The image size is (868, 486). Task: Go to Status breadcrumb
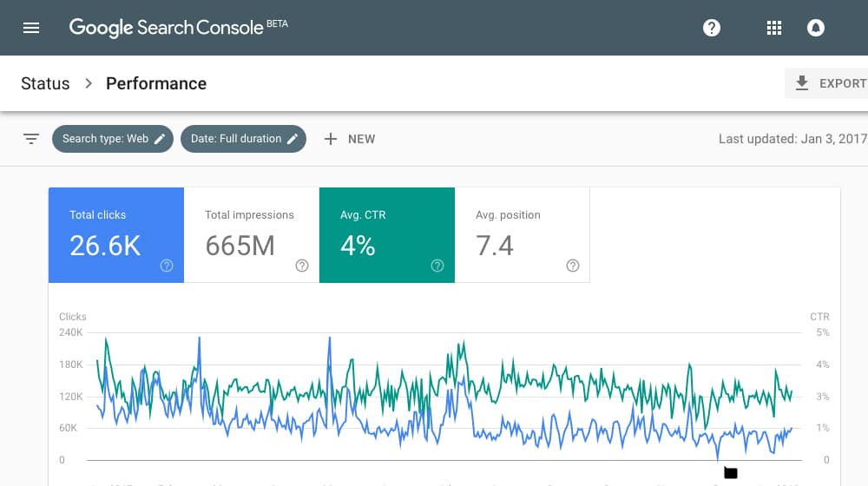45,83
